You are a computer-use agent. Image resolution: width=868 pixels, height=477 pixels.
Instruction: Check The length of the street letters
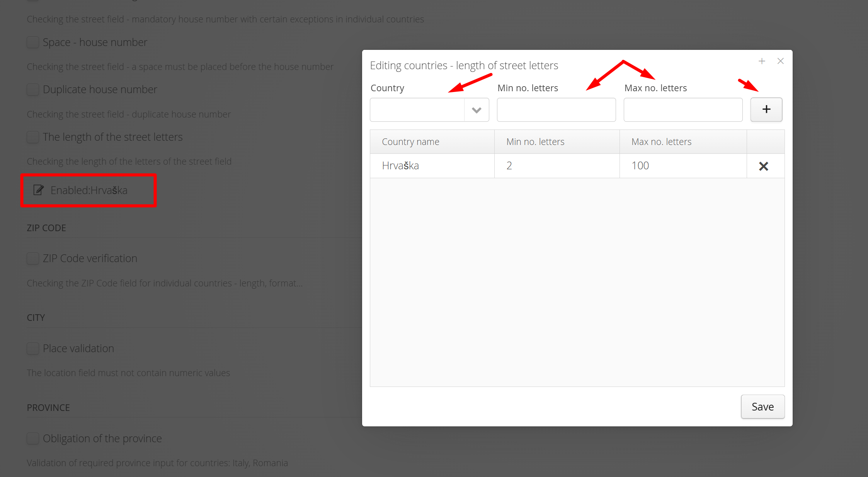click(x=33, y=137)
